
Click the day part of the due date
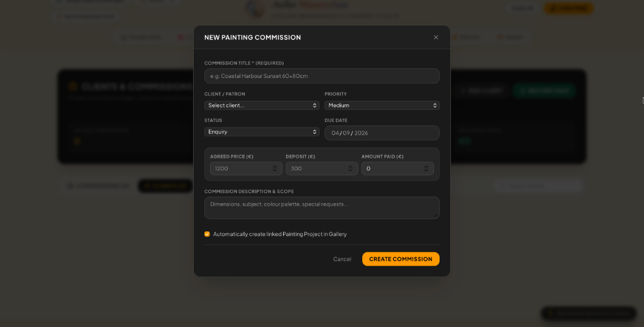(x=335, y=133)
